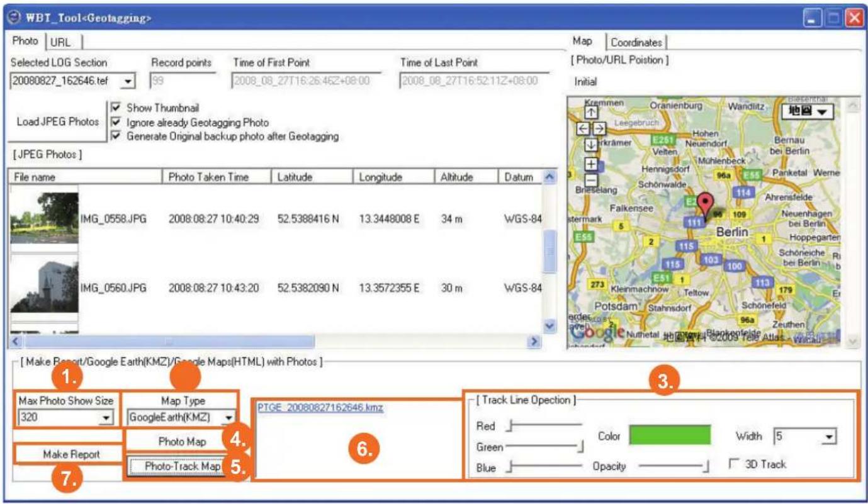868x504 pixels.
Task: Click the IMG_0558.JPG file name
Action: (x=113, y=217)
